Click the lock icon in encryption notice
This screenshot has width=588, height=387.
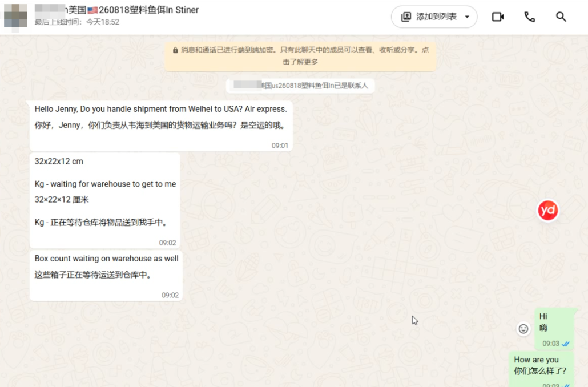point(175,50)
